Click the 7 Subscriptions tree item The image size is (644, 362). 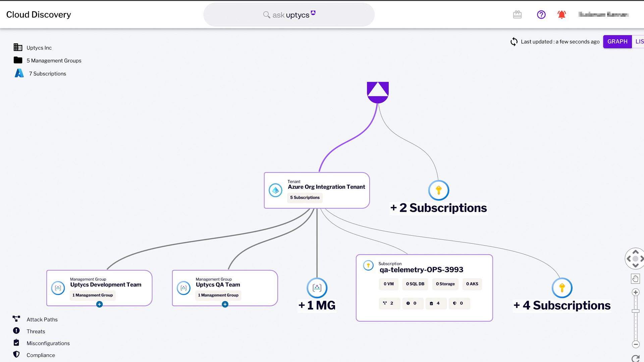click(x=47, y=73)
